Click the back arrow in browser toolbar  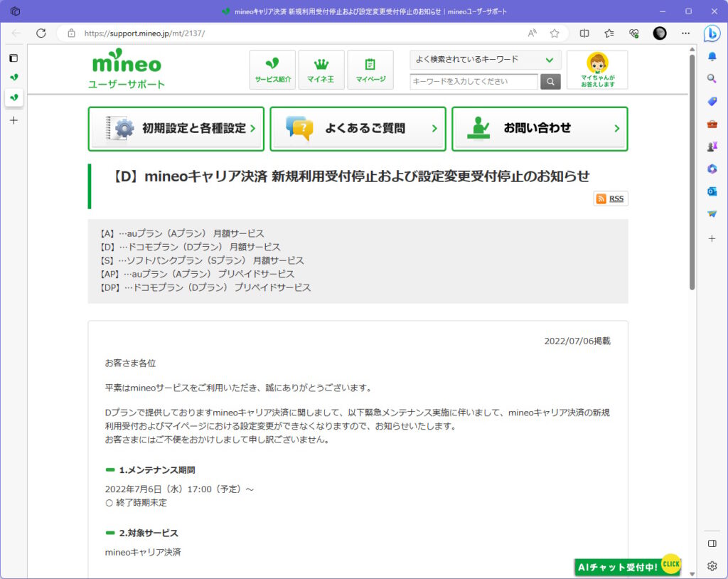16,33
